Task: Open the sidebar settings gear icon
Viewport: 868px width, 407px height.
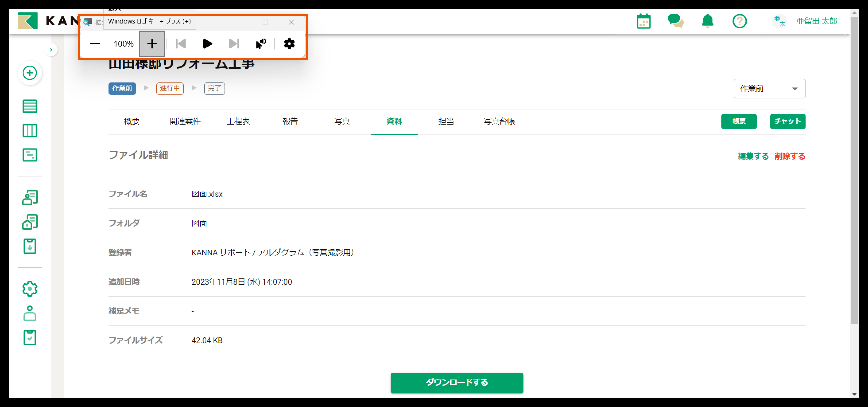Action: [30, 289]
